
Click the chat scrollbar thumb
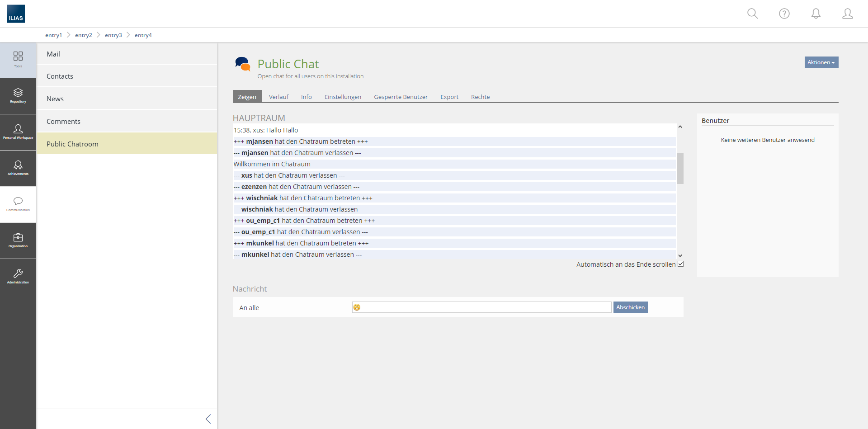click(680, 168)
